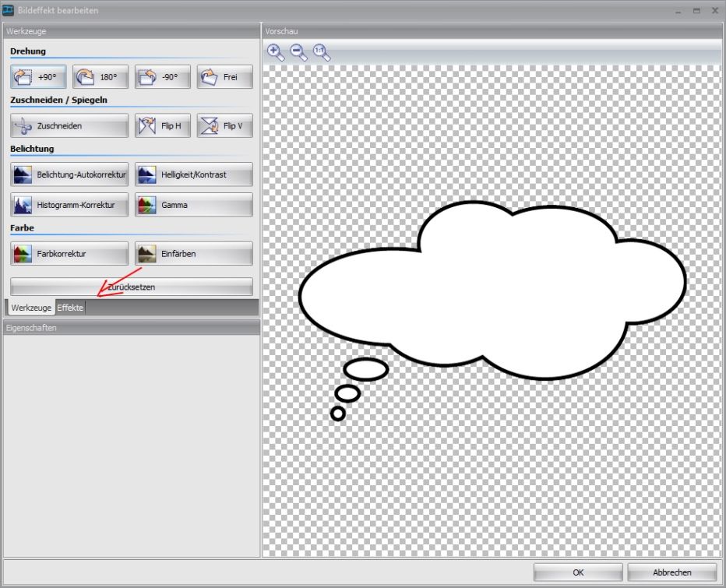Open Histogramm-Korrektur
This screenshot has width=726, height=588.
point(69,205)
